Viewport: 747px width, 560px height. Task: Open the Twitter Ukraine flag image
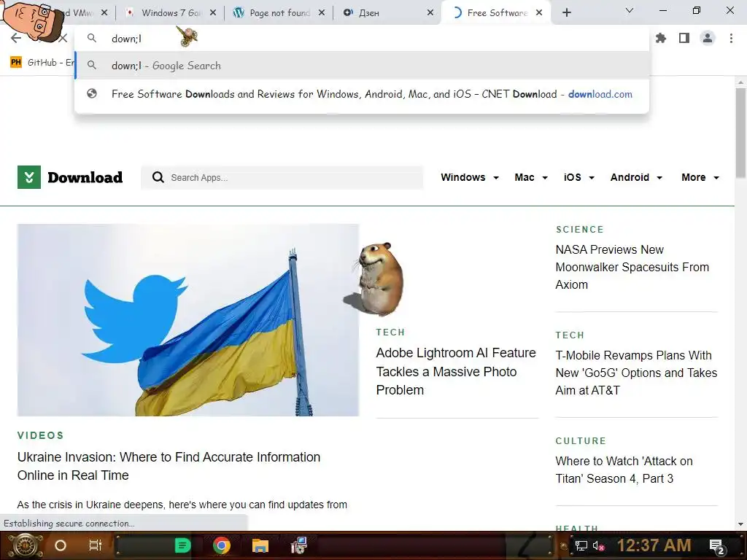pyautogui.click(x=187, y=320)
